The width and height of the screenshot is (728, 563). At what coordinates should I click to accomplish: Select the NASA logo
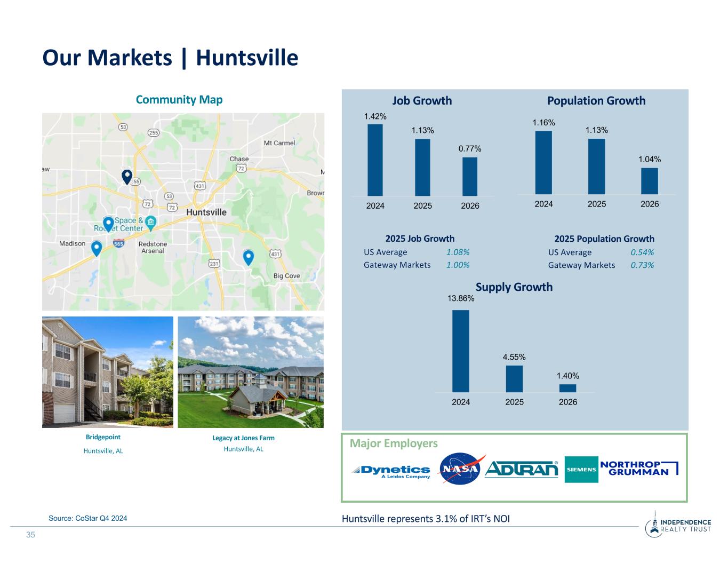coord(461,470)
